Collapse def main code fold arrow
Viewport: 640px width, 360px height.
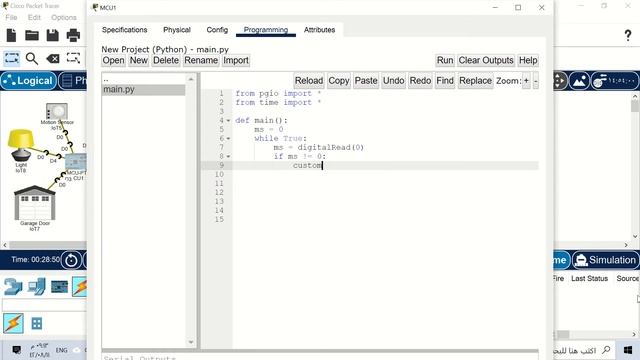(x=228, y=121)
